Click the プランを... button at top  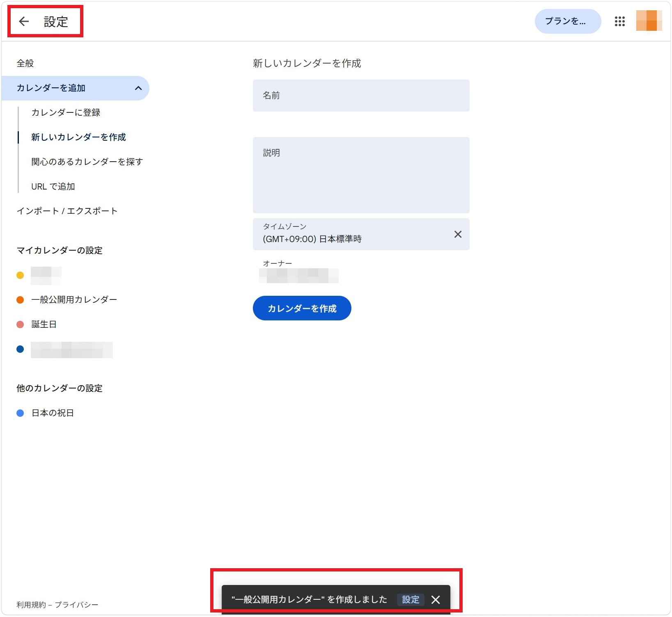[x=567, y=21]
